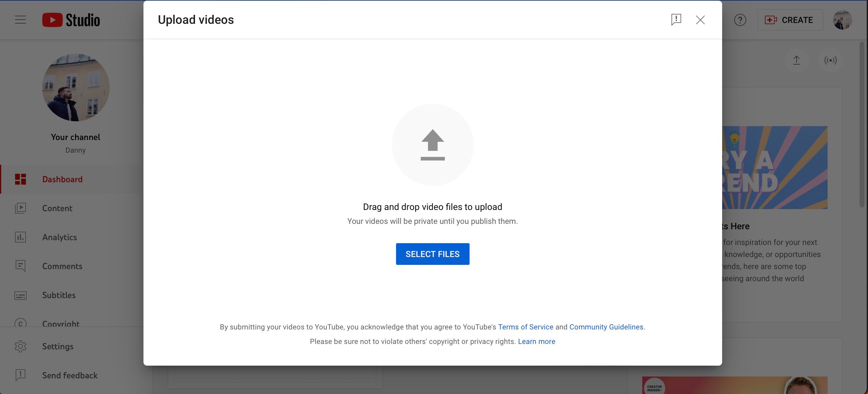Open the Community Guidelines link

click(606, 326)
